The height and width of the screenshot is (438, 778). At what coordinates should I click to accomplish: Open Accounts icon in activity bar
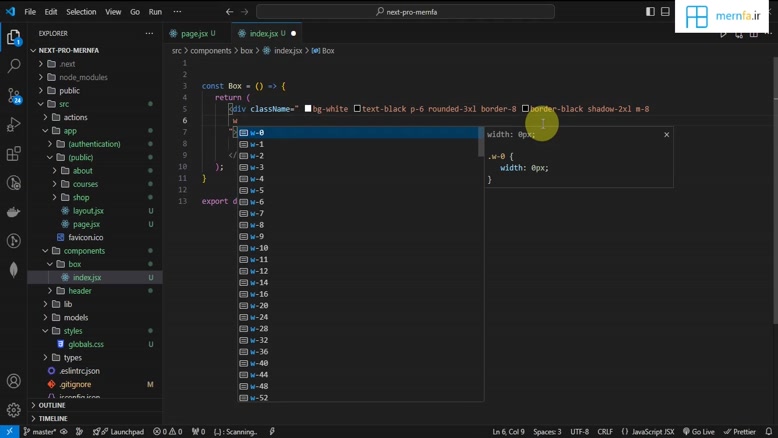point(14,381)
